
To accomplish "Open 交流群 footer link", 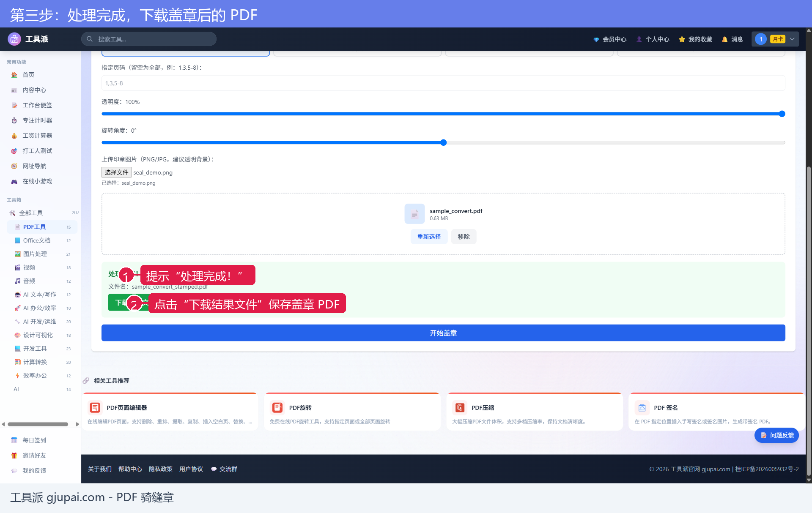I will [224, 469].
